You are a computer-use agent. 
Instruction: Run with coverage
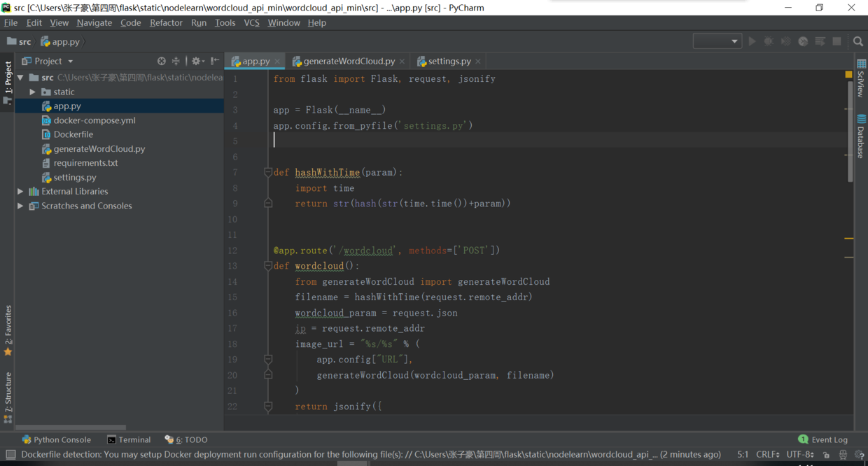click(x=785, y=41)
